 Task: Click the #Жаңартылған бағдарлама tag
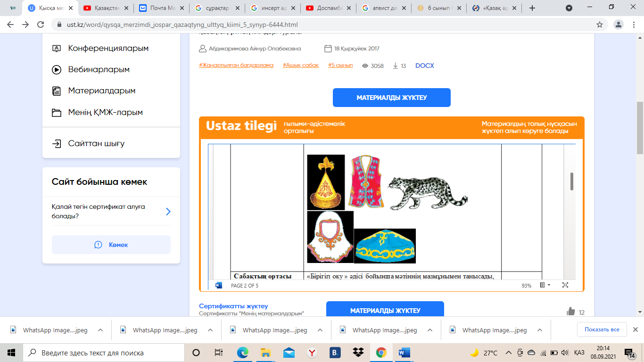236,66
